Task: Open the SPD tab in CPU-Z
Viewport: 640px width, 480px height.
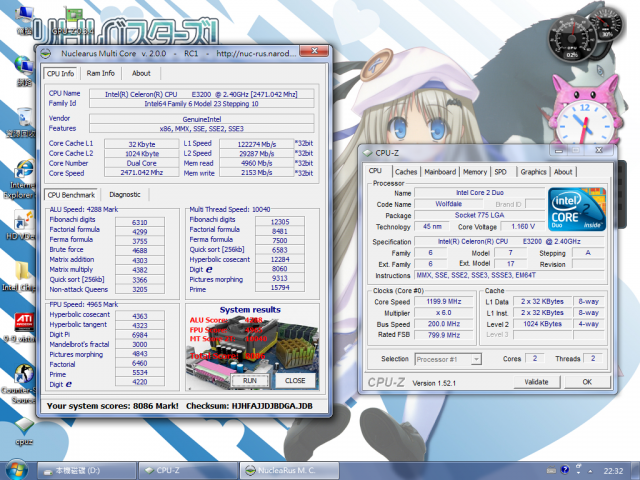Action: pyautogui.click(x=500, y=172)
